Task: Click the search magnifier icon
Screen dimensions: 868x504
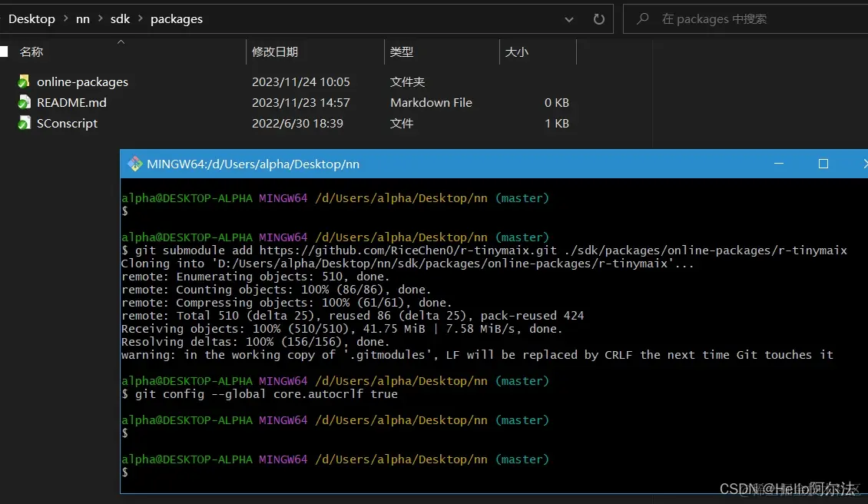Action: tap(642, 19)
